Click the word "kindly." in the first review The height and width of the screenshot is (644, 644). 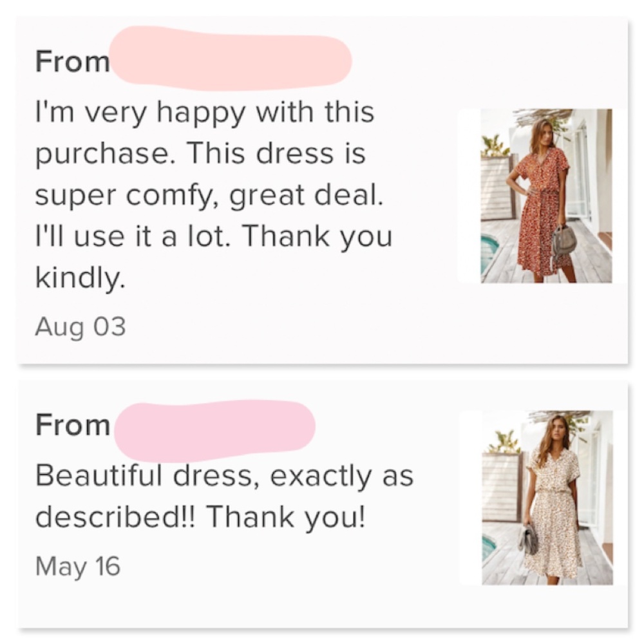coord(80,278)
